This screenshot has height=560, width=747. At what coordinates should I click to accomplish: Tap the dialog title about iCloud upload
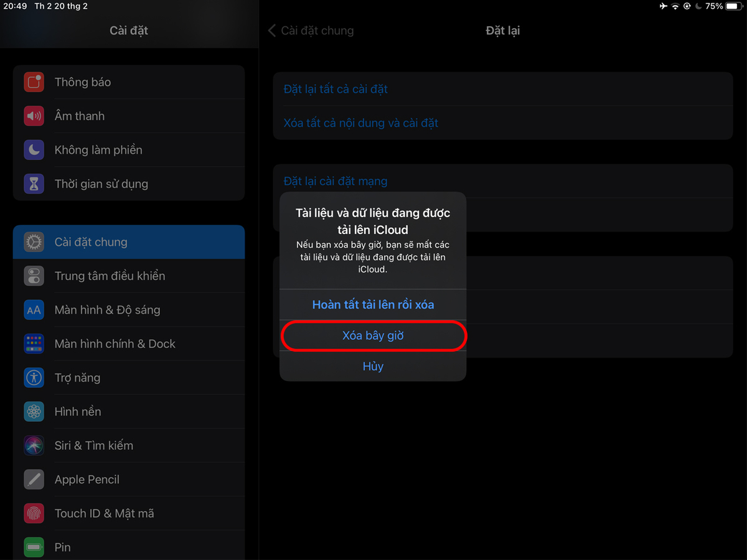(373, 221)
